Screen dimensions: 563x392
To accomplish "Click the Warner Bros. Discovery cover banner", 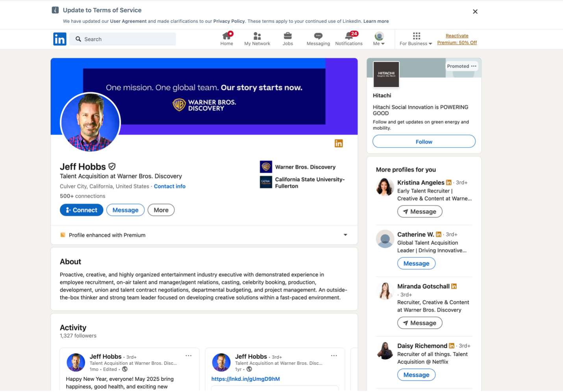I will [204, 96].
